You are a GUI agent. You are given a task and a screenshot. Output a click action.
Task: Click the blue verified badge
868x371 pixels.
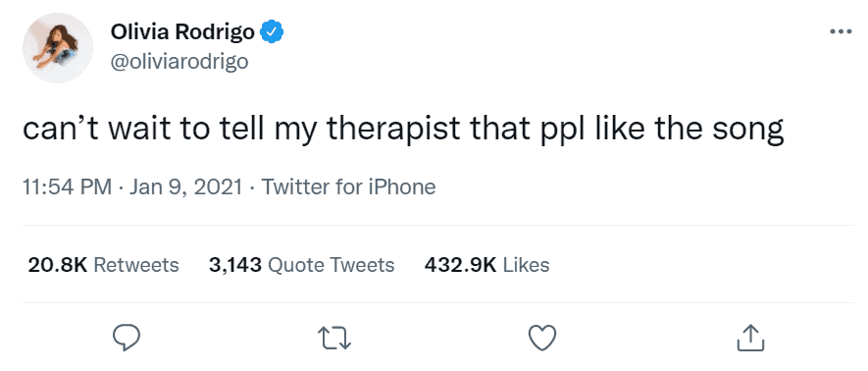click(x=272, y=32)
